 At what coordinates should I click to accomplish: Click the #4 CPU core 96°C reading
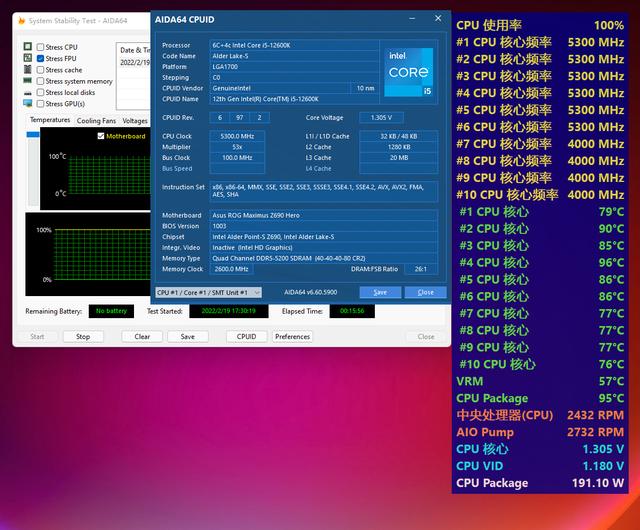coord(540,263)
